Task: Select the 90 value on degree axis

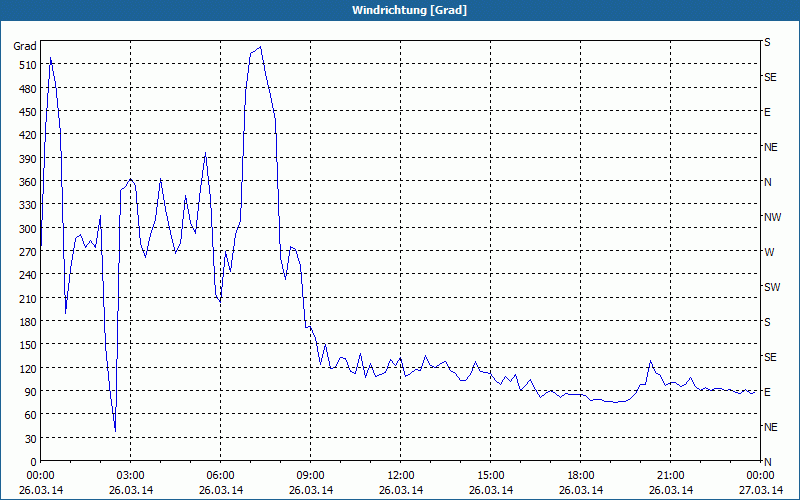Action: (30, 392)
